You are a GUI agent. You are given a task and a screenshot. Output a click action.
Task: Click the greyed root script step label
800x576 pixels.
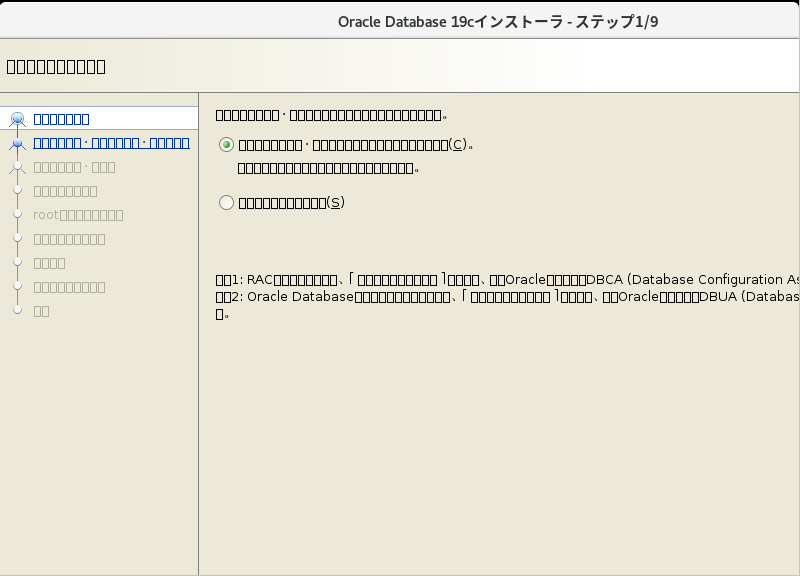[x=79, y=215]
